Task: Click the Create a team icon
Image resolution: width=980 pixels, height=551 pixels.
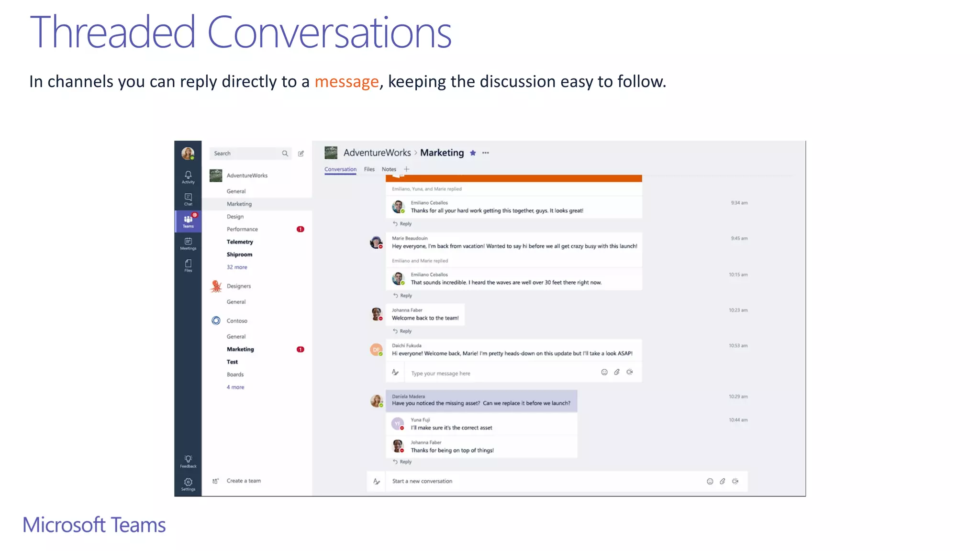Action: (x=216, y=481)
